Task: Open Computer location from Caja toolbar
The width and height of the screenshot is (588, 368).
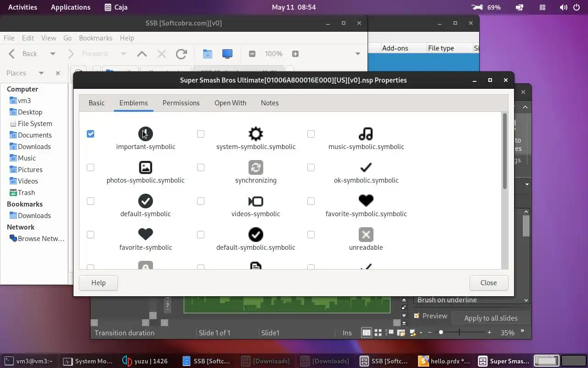Action: pyautogui.click(x=227, y=54)
